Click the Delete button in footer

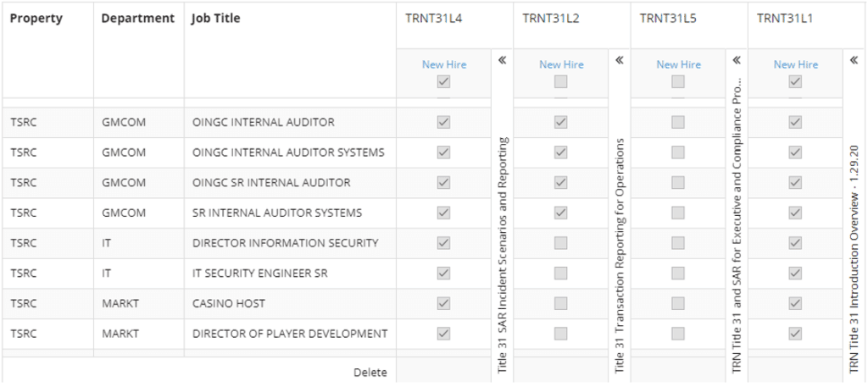click(x=370, y=372)
